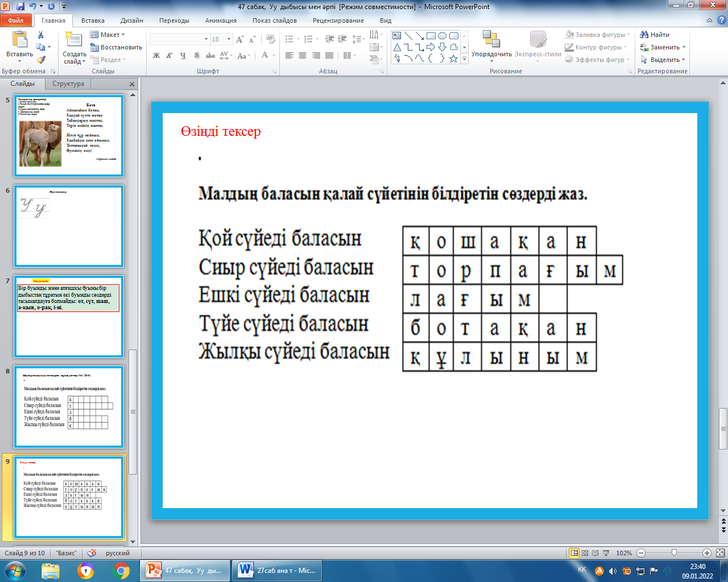Open the font name combo box

pos(179,39)
